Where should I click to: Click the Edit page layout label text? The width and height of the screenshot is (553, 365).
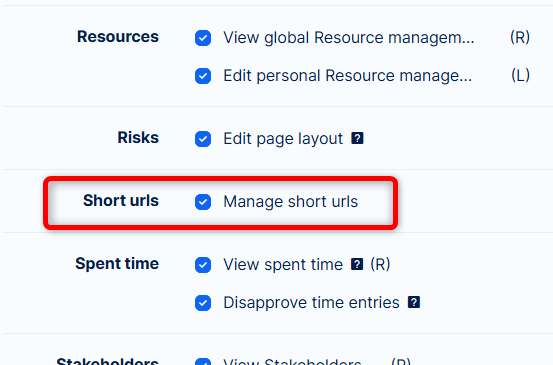283,139
